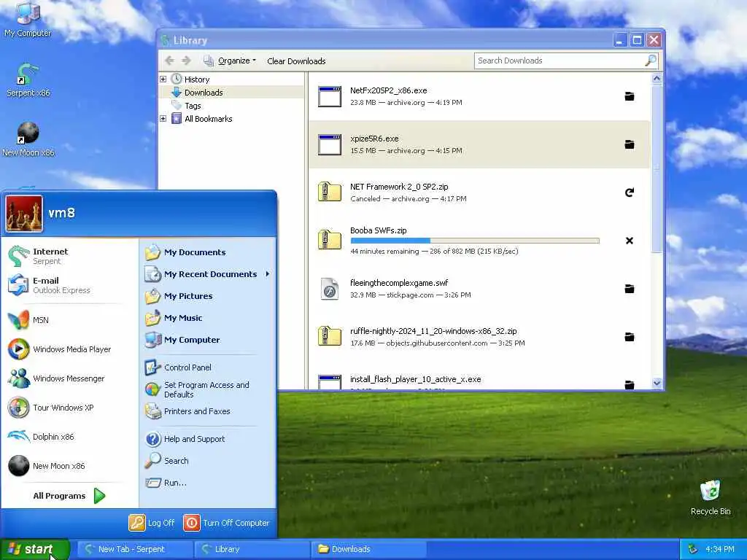Select History in Library sidebar

pyautogui.click(x=197, y=79)
